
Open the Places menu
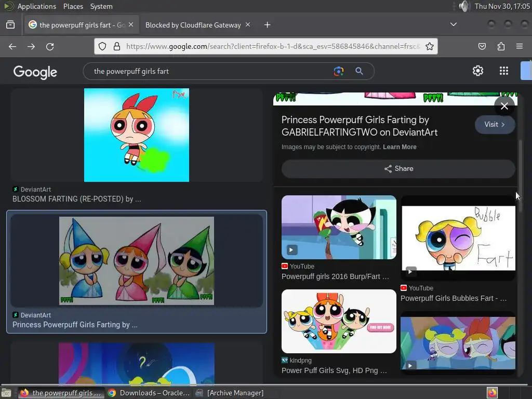(x=73, y=6)
